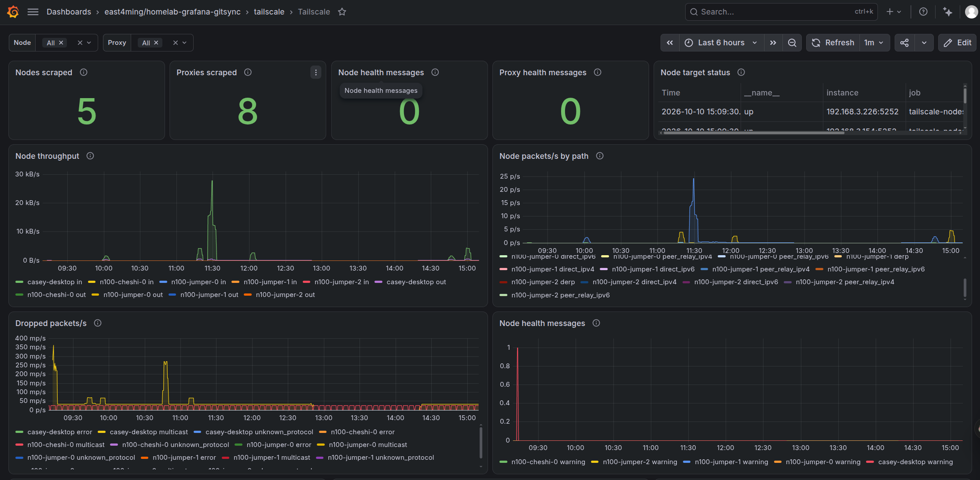Image resolution: width=980 pixels, height=480 pixels.
Task: Show info for bottom Node health messages panel
Action: point(596,323)
